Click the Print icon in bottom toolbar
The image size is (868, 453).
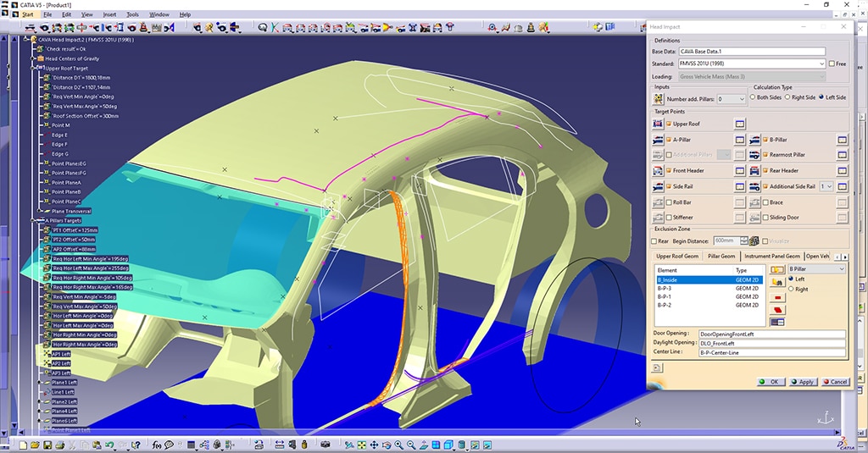point(60,445)
